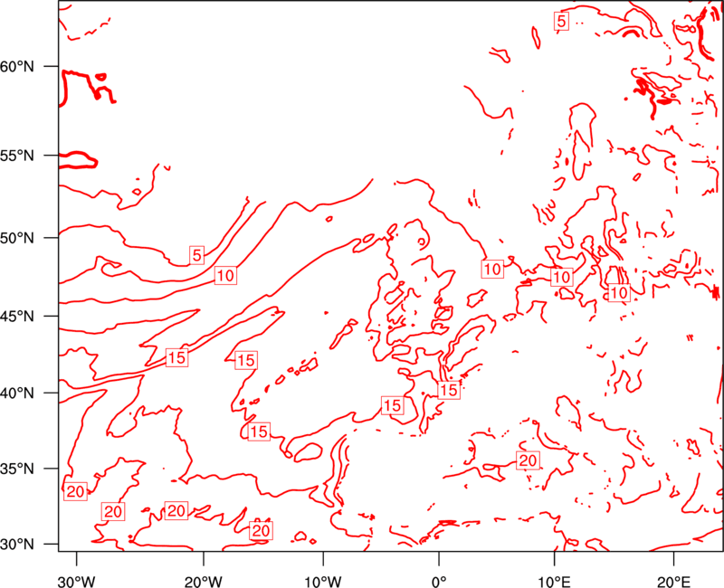This screenshot has width=724, height=588.
Task: Select the 30°N latitude axis label
Action: click(17, 545)
